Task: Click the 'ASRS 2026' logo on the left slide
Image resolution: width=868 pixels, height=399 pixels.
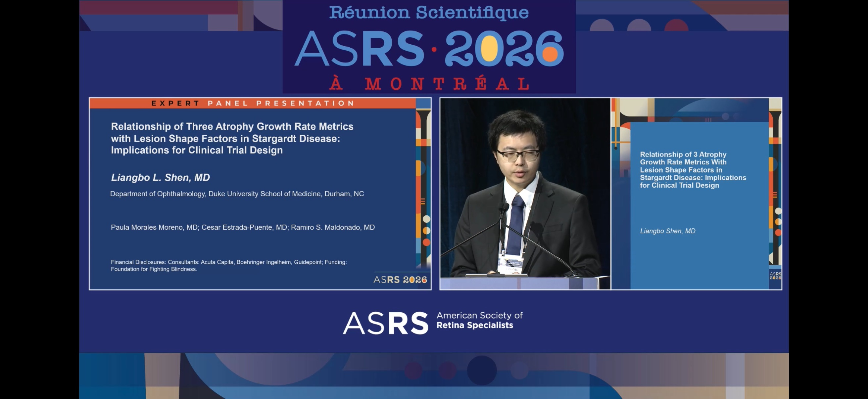Action: click(400, 280)
